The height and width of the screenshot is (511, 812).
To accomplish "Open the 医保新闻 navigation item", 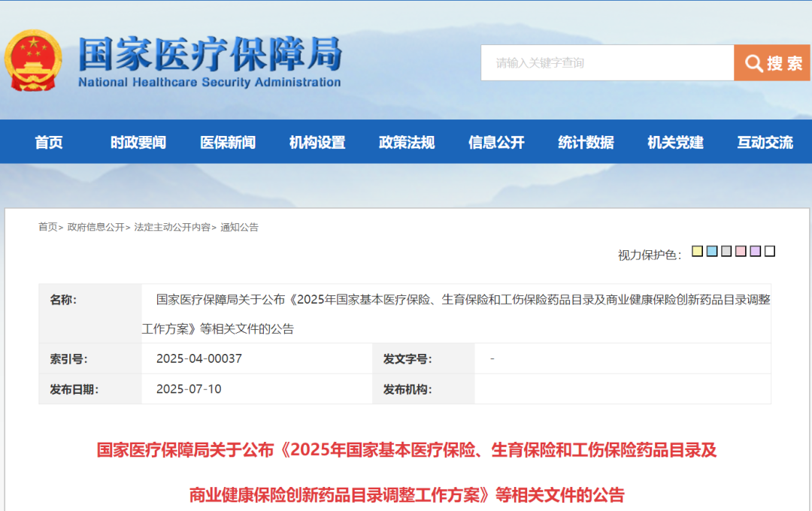I will (x=228, y=142).
